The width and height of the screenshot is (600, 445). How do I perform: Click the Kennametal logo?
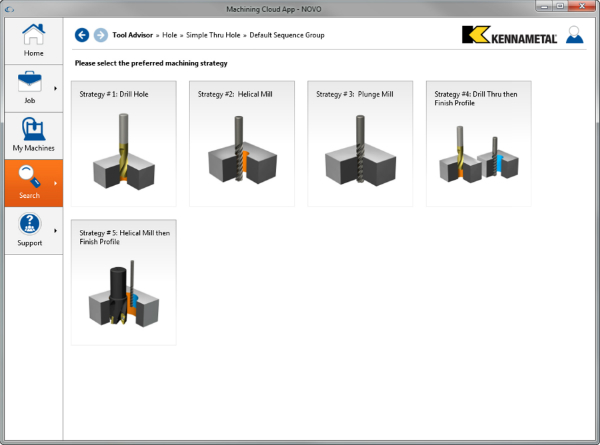pos(509,35)
